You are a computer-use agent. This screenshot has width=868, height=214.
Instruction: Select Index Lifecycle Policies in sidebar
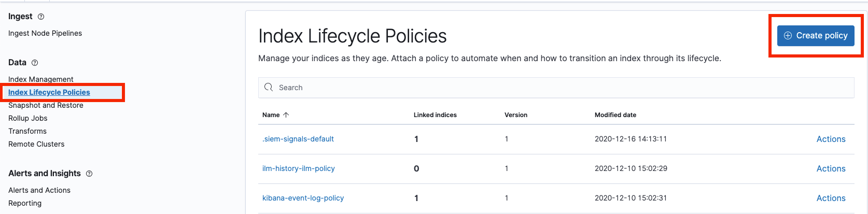(49, 92)
